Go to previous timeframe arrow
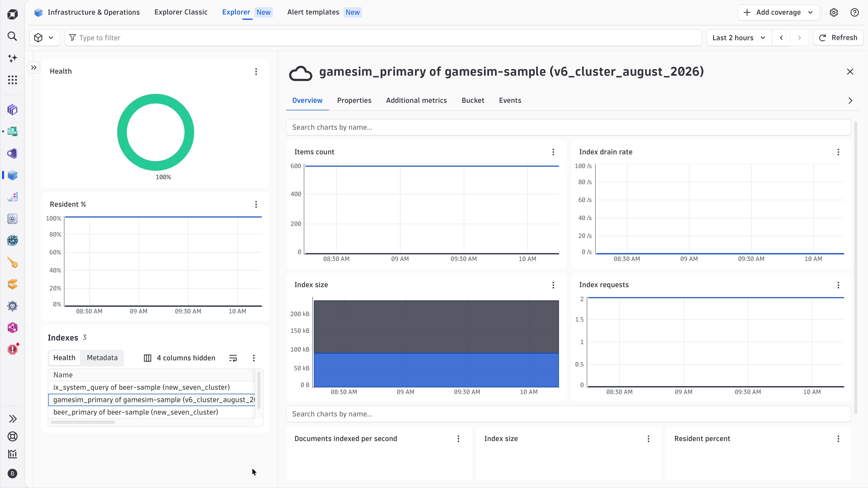The image size is (868, 488). 781,38
